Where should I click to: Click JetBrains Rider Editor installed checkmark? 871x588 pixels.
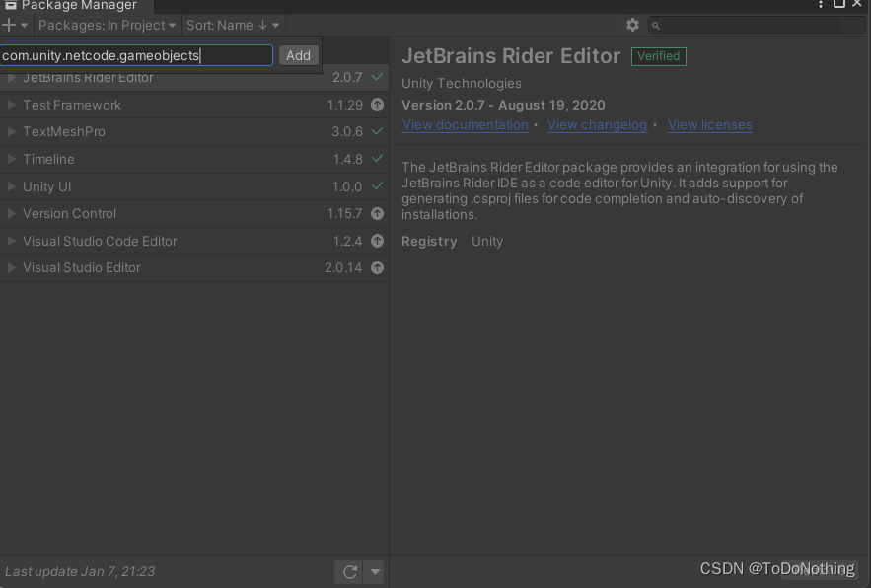point(377,77)
